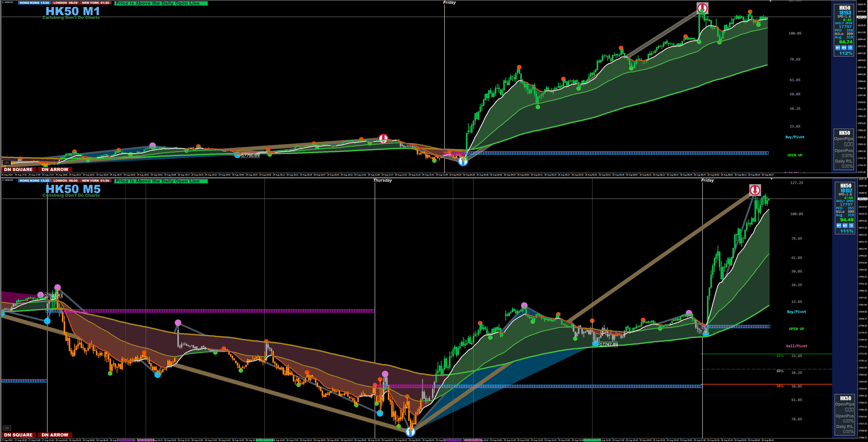Toggle the ON button in M5 chart

pos(6,428)
